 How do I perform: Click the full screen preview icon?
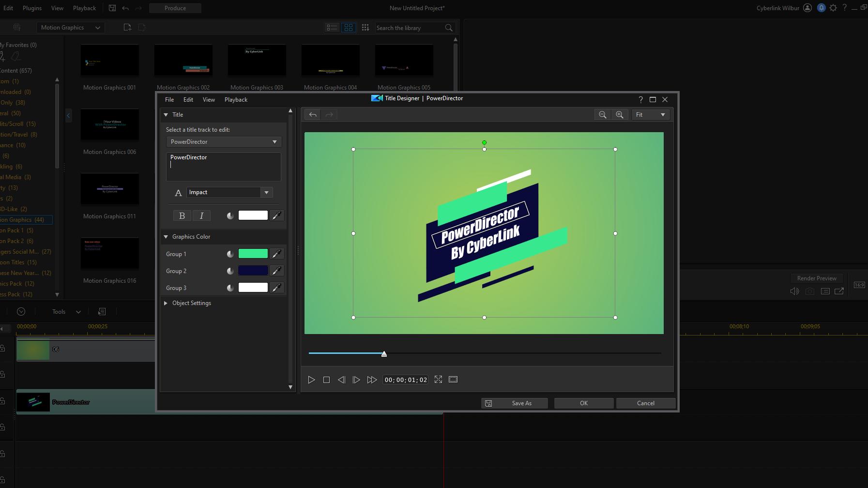coord(438,380)
